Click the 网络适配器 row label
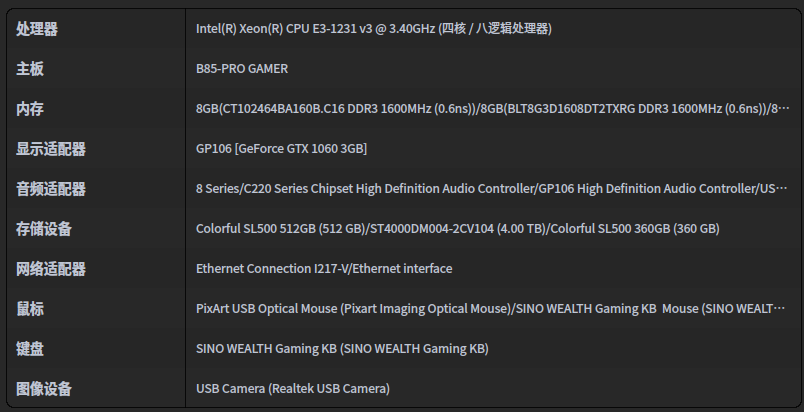The height and width of the screenshot is (412, 804). (51, 269)
